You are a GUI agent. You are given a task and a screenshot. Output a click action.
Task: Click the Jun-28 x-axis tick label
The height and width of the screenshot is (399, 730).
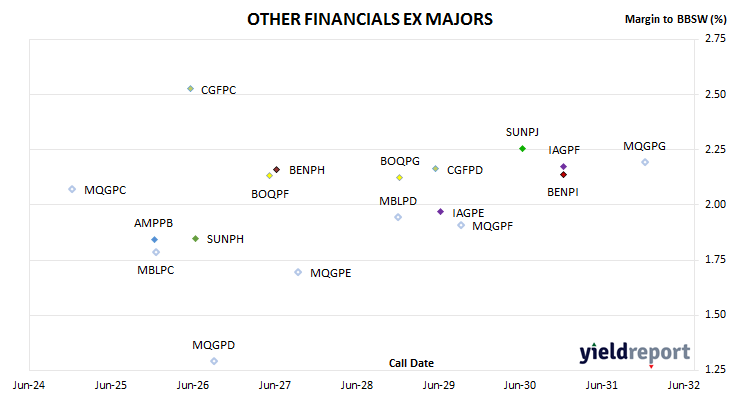point(357,385)
